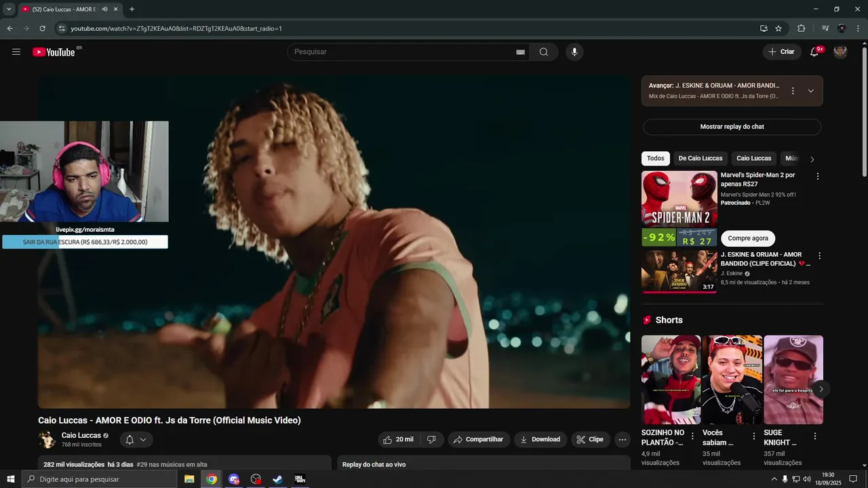Click Windows taskbar search box
The width and height of the screenshot is (868, 488).
point(100,479)
